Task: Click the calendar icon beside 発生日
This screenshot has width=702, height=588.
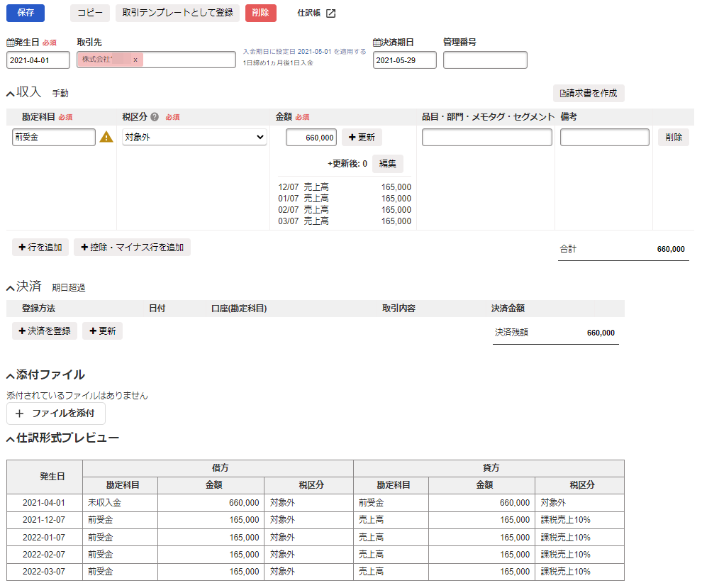Action: tap(11, 43)
